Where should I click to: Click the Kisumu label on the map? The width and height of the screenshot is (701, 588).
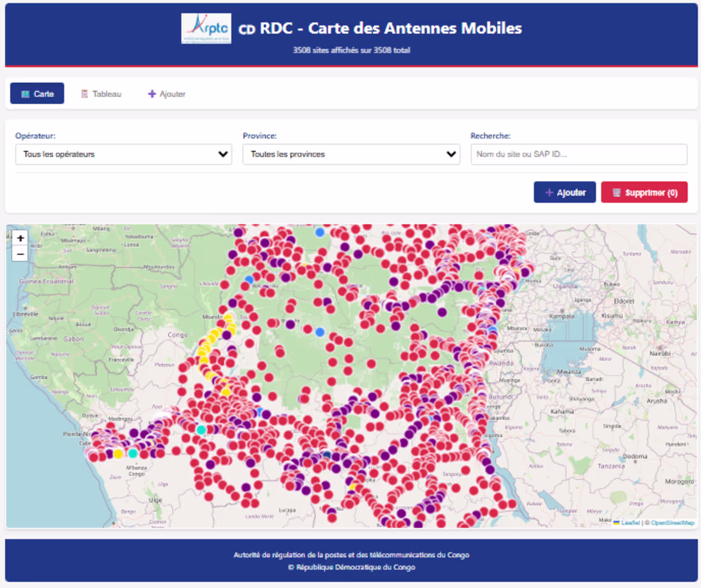point(612,315)
